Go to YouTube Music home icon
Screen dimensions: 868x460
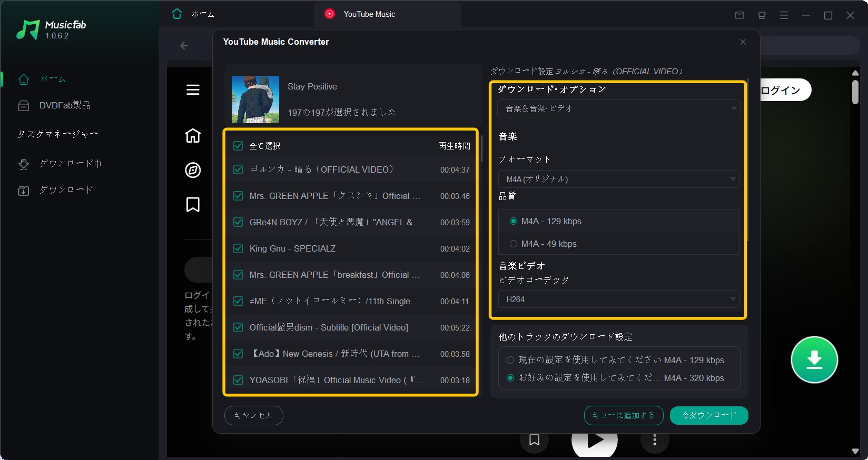pos(193,135)
